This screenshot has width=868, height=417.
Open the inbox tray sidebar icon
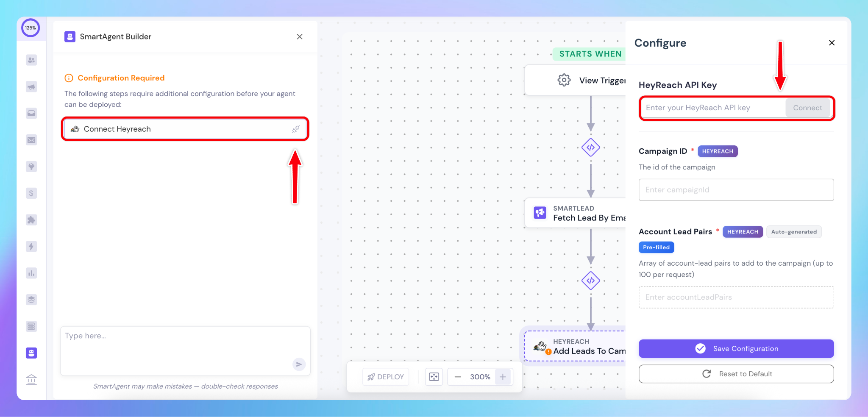click(x=31, y=113)
